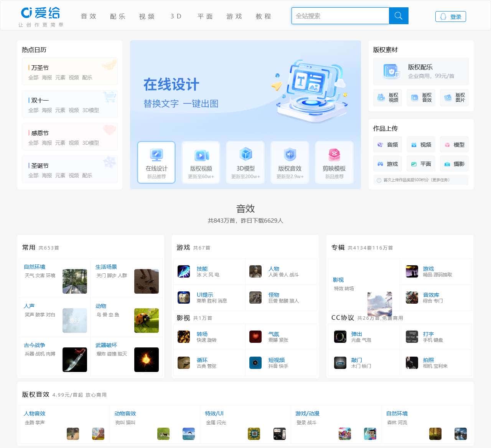Image resolution: width=491 pixels, height=448 pixels.
Task: Click the UI提示 sound icon
Action: [184, 298]
